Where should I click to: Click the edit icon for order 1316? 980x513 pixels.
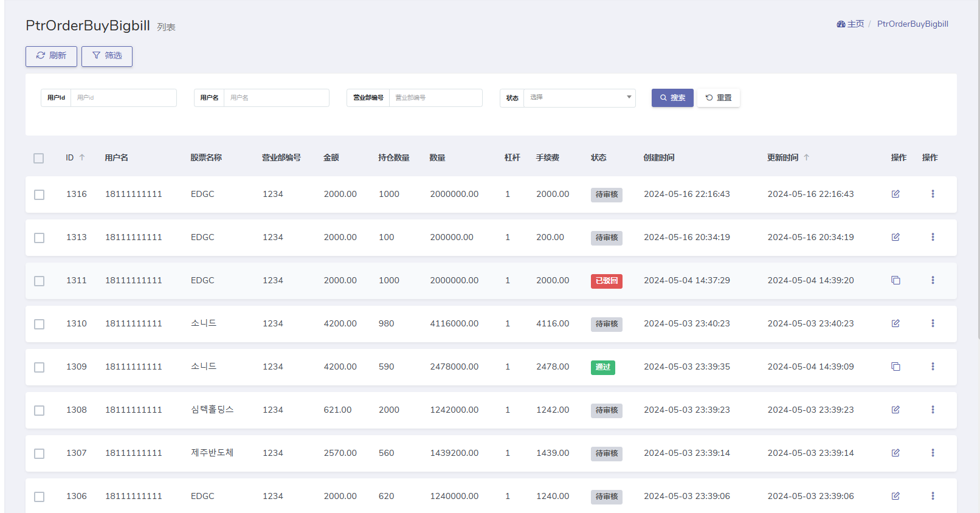[x=895, y=194]
